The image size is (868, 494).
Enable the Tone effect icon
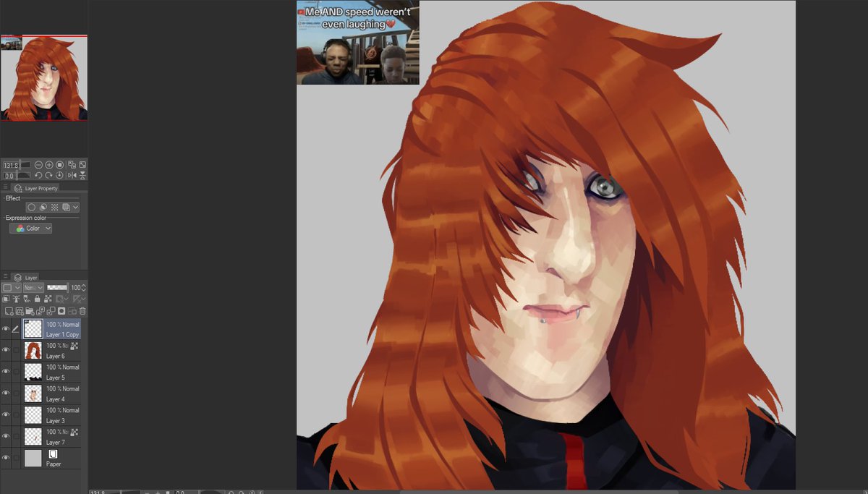(x=55, y=208)
